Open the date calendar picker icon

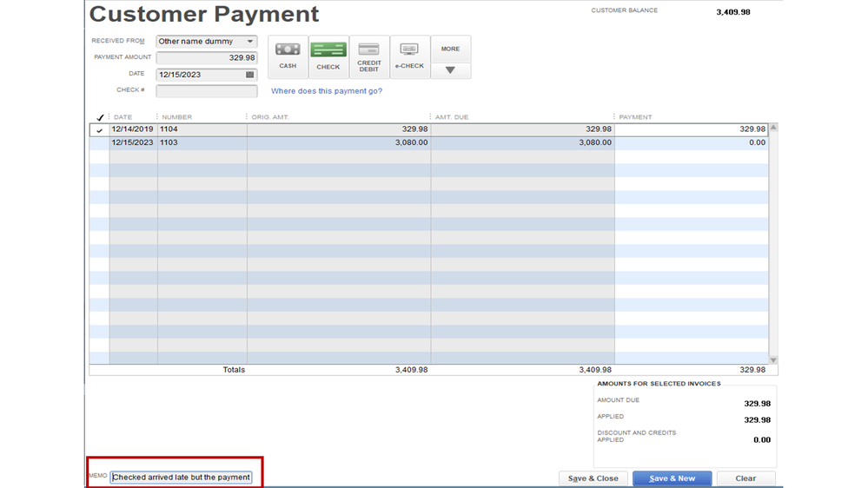click(250, 75)
